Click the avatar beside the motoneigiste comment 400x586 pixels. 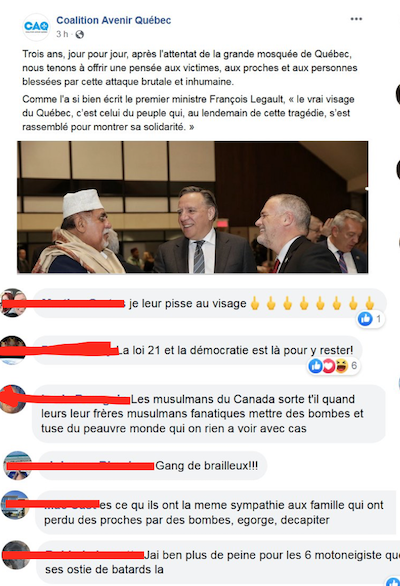click(16, 555)
